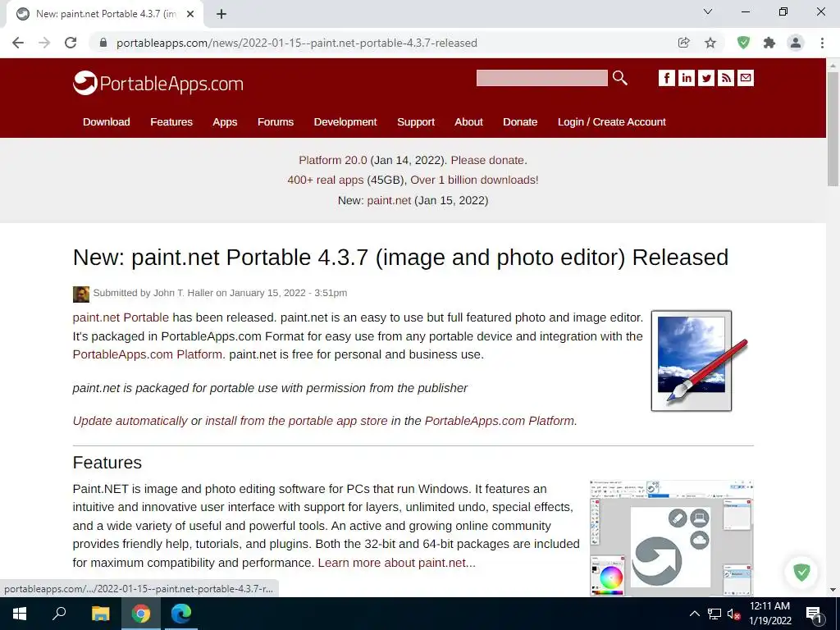Follow Learn more about paint.net link
The height and width of the screenshot is (630, 840).
(x=396, y=563)
